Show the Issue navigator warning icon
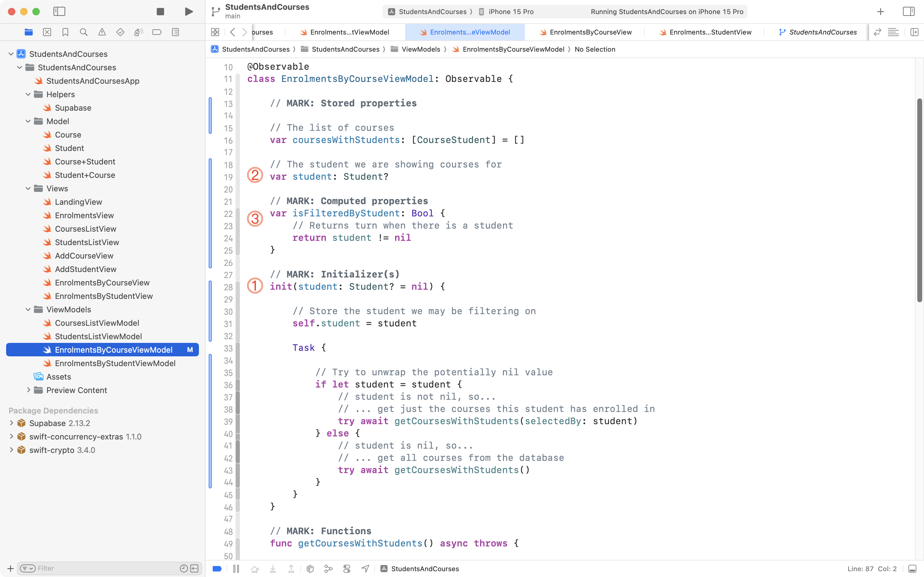 [102, 32]
